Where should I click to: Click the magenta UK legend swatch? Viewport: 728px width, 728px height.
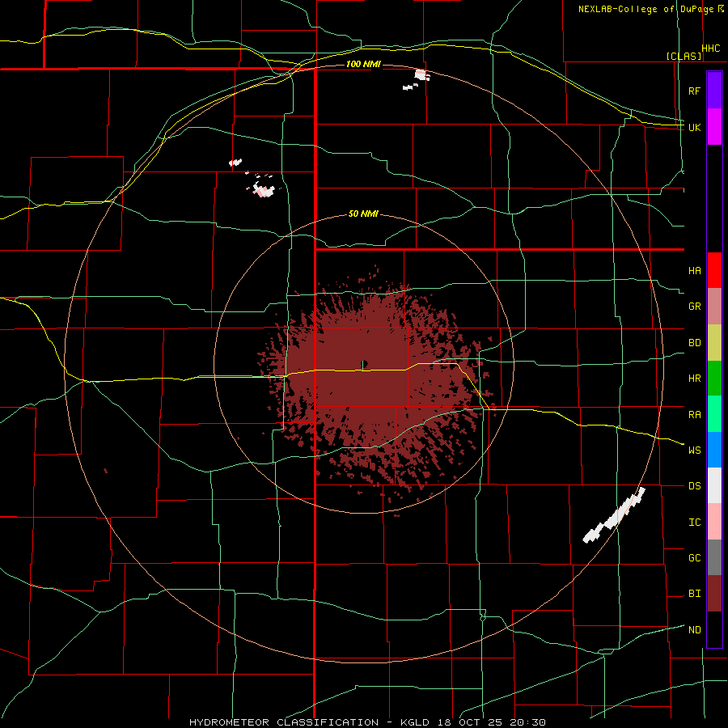714,127
